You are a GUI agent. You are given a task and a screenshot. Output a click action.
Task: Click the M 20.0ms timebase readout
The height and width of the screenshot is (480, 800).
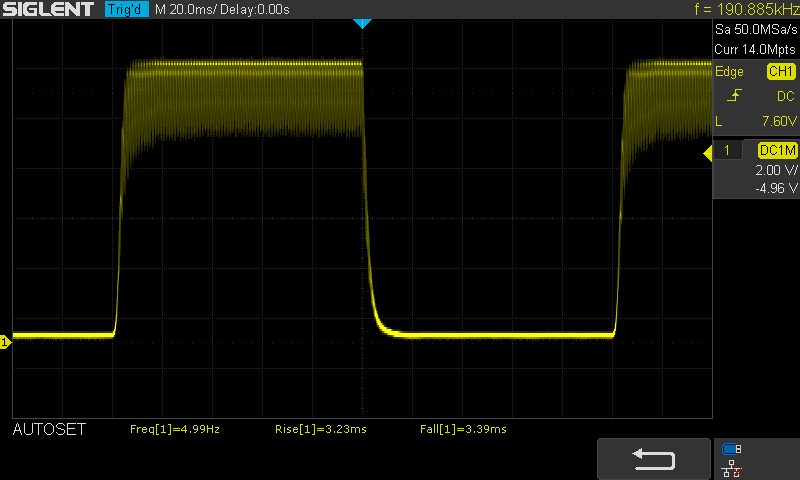click(x=185, y=9)
